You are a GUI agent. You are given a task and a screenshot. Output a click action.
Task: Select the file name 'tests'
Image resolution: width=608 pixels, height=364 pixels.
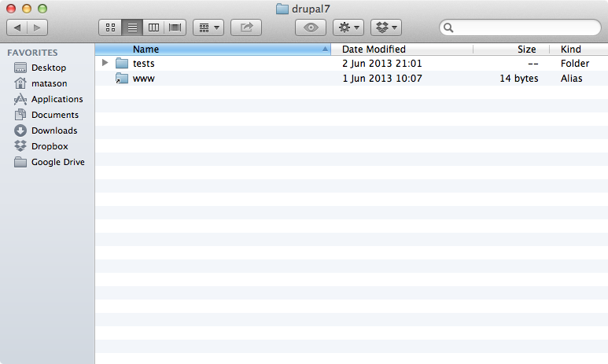(143, 63)
